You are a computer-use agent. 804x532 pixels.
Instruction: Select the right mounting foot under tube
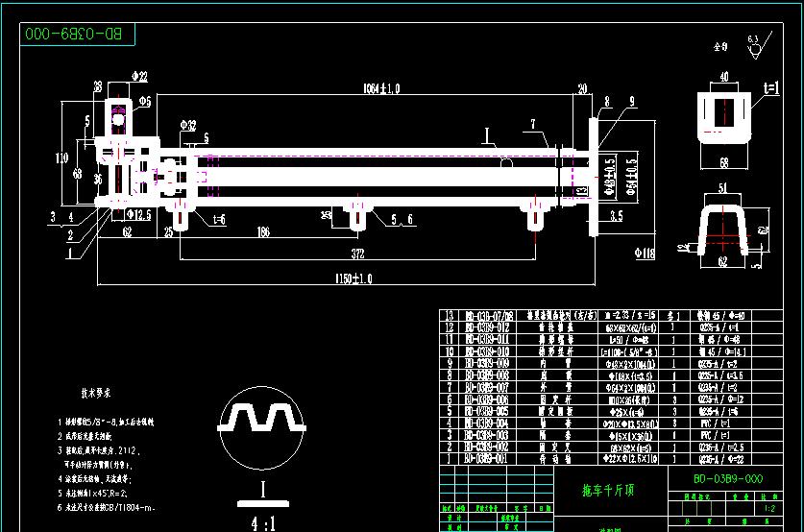pos(535,215)
